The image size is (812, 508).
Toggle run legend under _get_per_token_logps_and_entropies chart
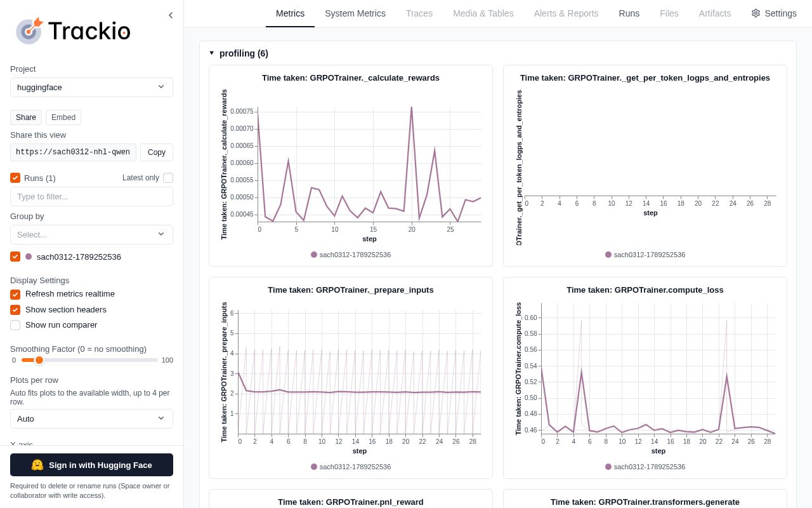pos(645,255)
